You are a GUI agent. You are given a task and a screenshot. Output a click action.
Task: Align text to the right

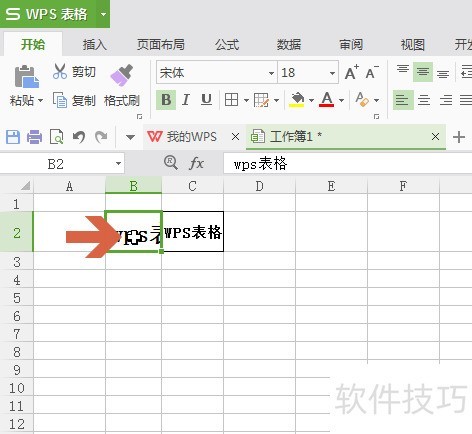[445, 100]
